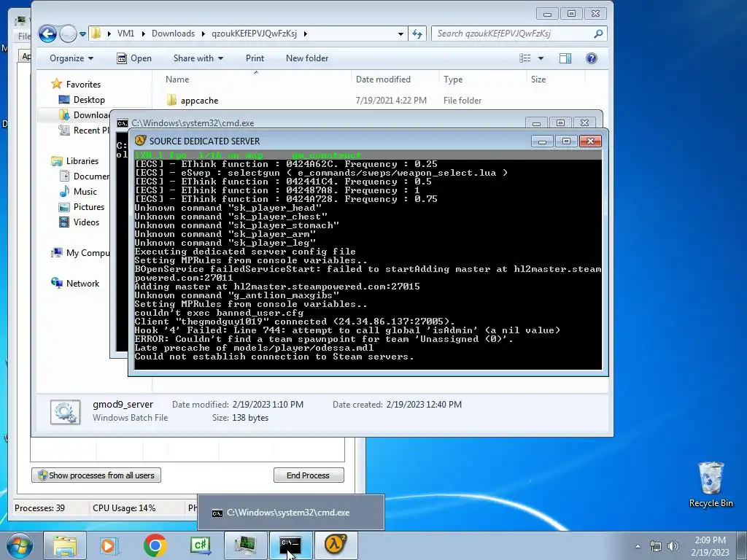Image resolution: width=747 pixels, height=560 pixels.
Task: Select Favorites in navigation pane
Action: click(76, 85)
